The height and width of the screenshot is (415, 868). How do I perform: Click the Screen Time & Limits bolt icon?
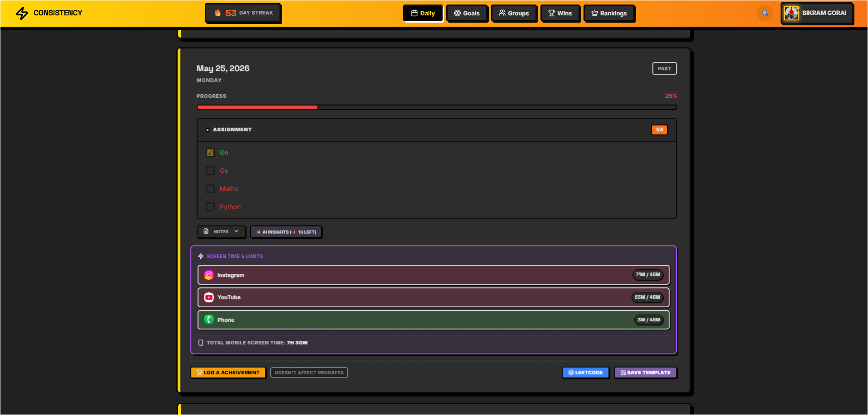[201, 256]
